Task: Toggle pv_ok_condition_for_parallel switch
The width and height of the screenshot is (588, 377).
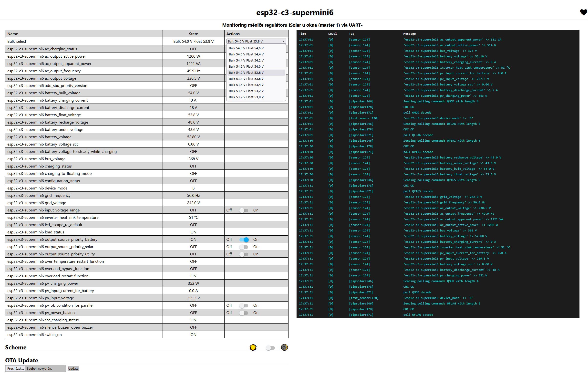Action: coord(244,305)
